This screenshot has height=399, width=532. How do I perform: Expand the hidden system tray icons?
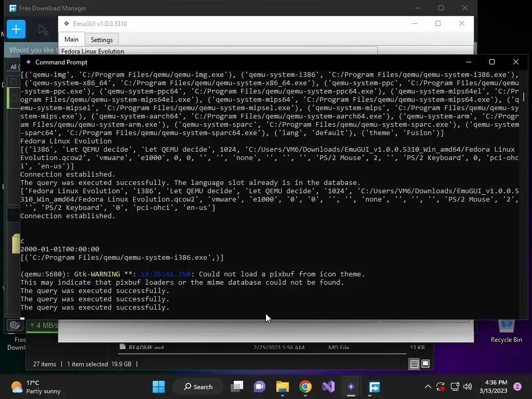[428, 387]
